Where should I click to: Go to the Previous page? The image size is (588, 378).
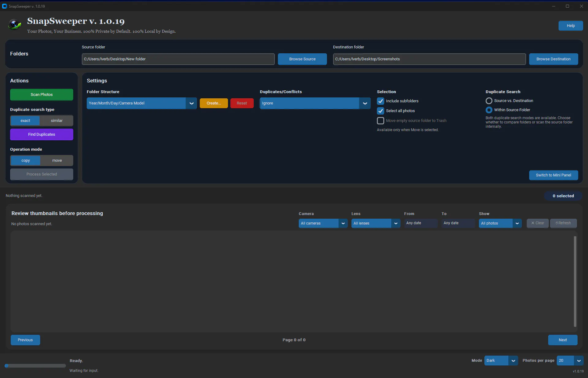tap(25, 340)
